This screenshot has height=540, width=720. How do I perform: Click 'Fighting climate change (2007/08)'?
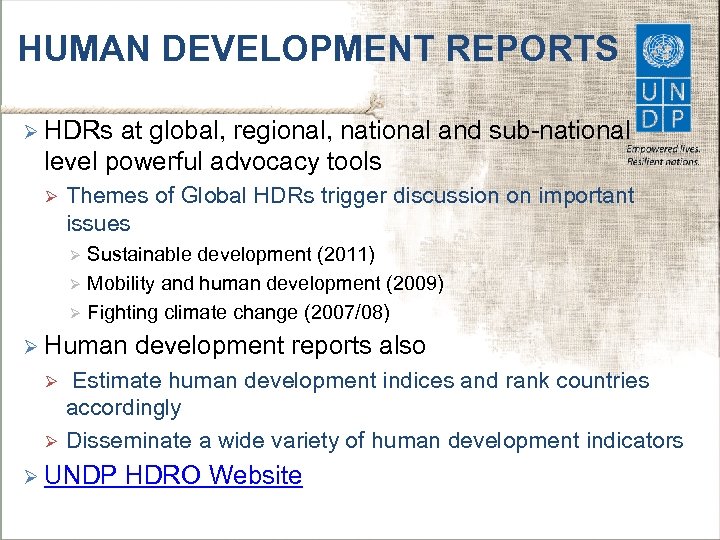(238, 313)
